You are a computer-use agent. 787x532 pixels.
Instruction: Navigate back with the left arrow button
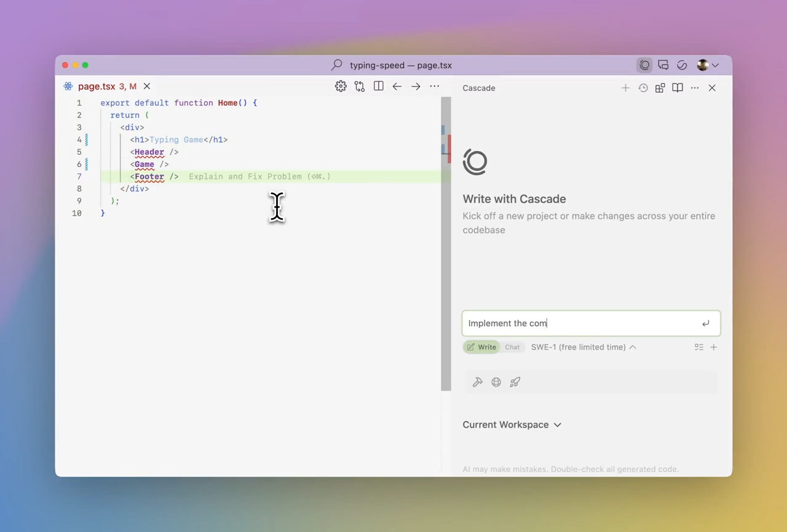(x=397, y=87)
